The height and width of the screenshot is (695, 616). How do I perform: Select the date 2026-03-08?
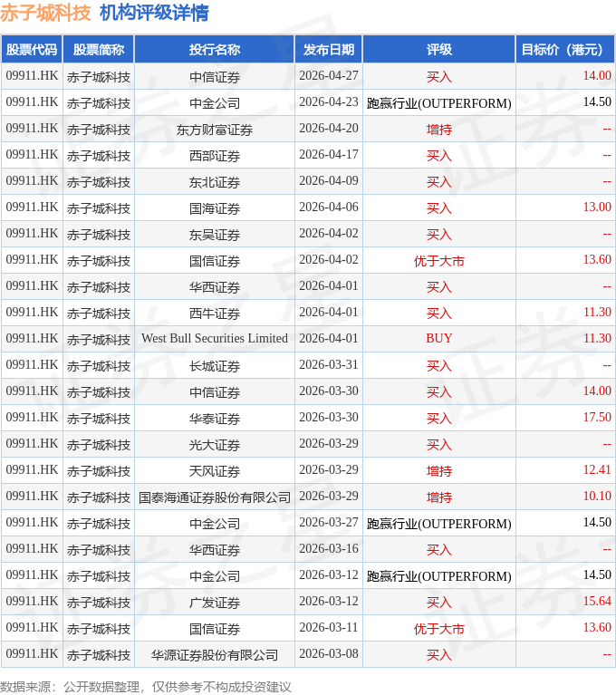pos(329,654)
